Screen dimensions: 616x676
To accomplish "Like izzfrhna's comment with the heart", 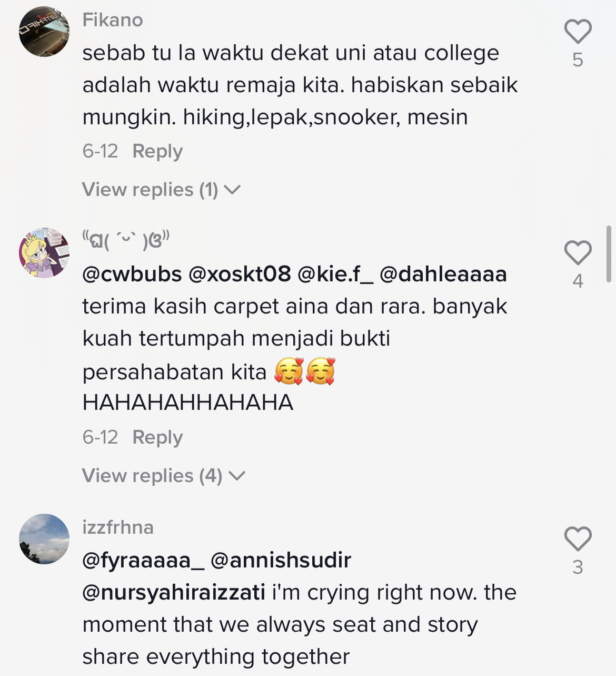I will pos(578,539).
